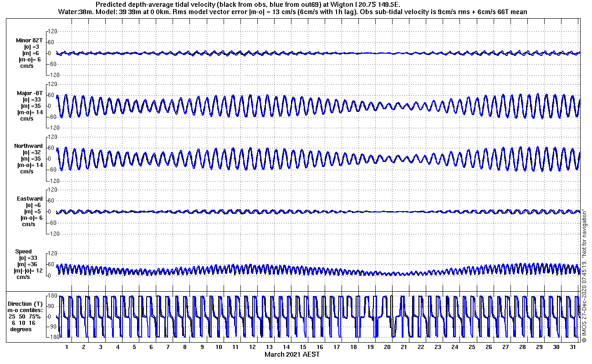Image resolution: width=592 pixels, height=364 pixels.
Task: Click the day '27' x-axis tick label
Action: [x=505, y=347]
